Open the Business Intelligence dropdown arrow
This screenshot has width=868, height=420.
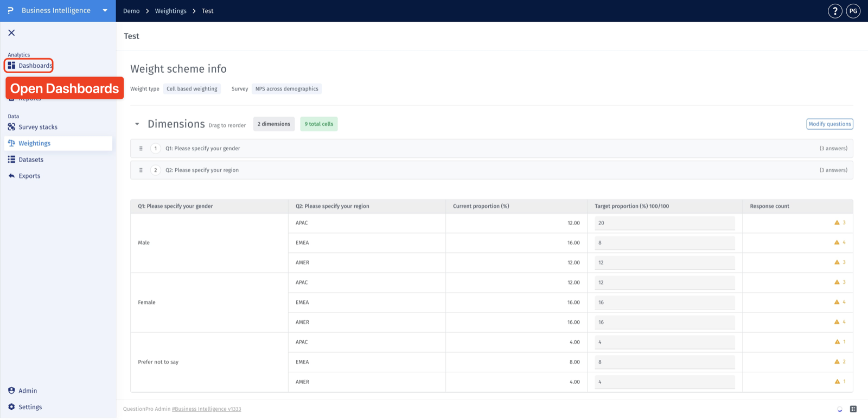[x=105, y=11]
